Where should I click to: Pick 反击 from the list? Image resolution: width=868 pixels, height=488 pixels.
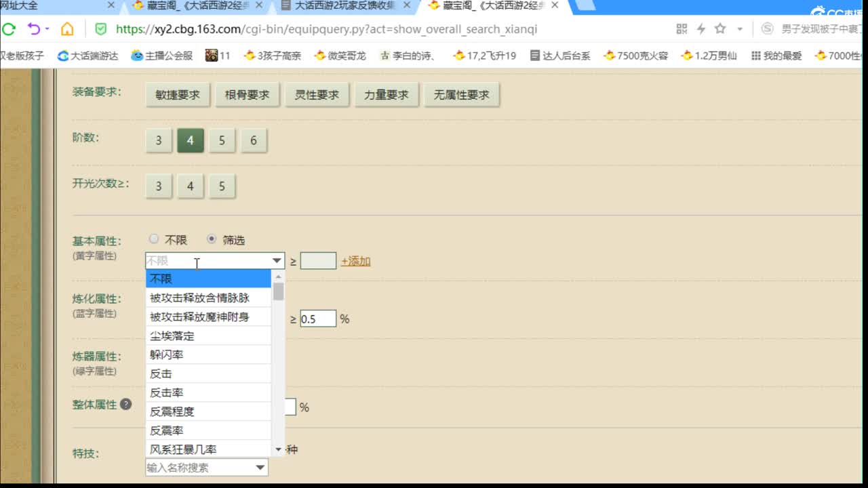point(209,373)
